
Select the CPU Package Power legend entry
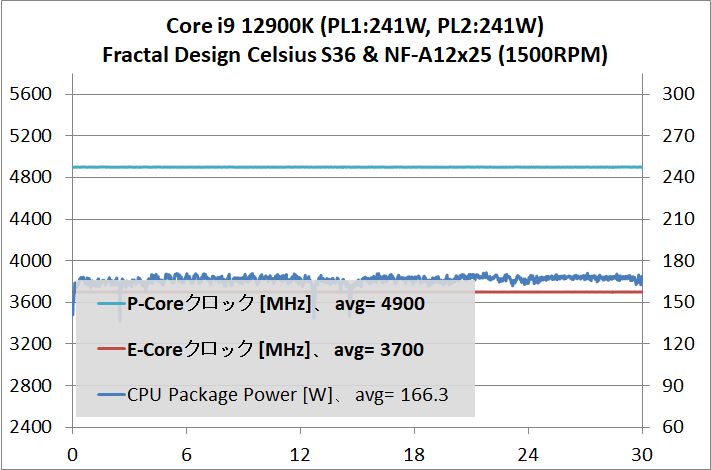(x=273, y=395)
